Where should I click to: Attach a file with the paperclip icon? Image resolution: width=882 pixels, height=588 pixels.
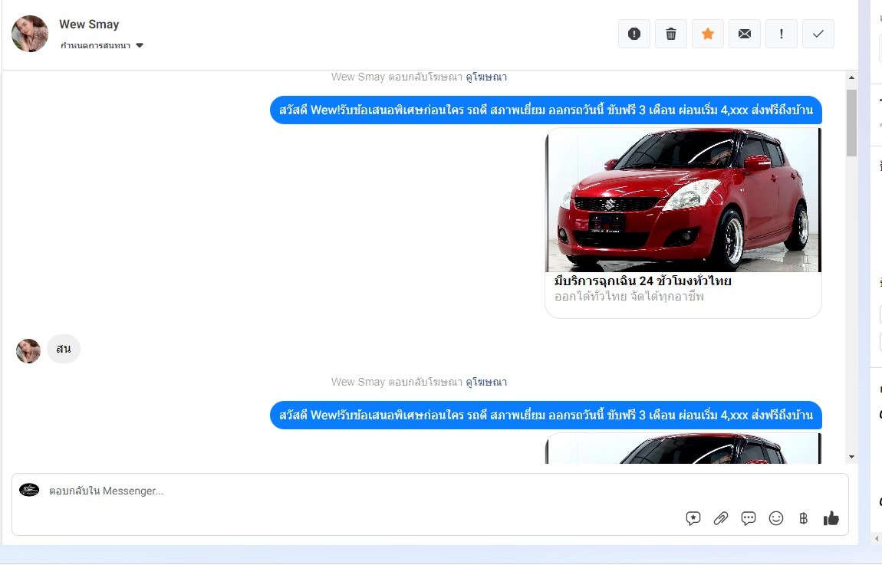tap(721, 518)
